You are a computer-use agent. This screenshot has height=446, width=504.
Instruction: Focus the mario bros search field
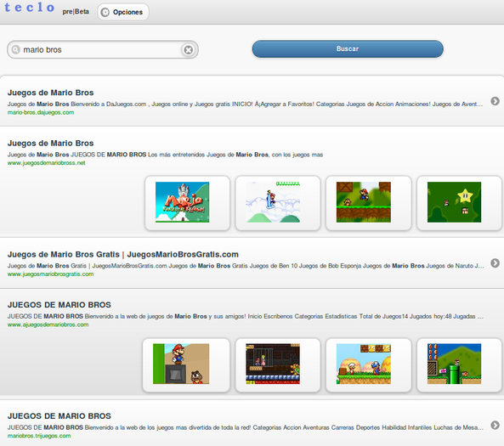coord(103,49)
